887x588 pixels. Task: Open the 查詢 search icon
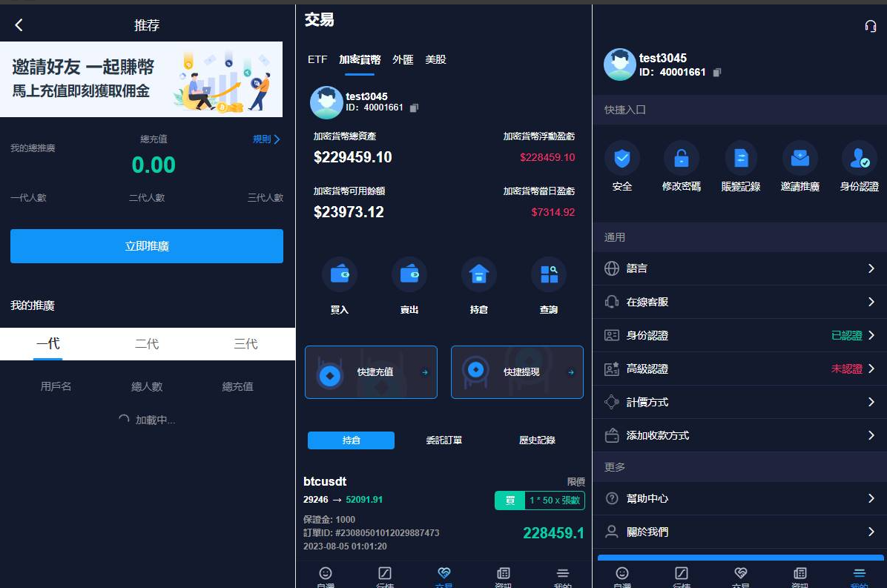click(x=549, y=275)
